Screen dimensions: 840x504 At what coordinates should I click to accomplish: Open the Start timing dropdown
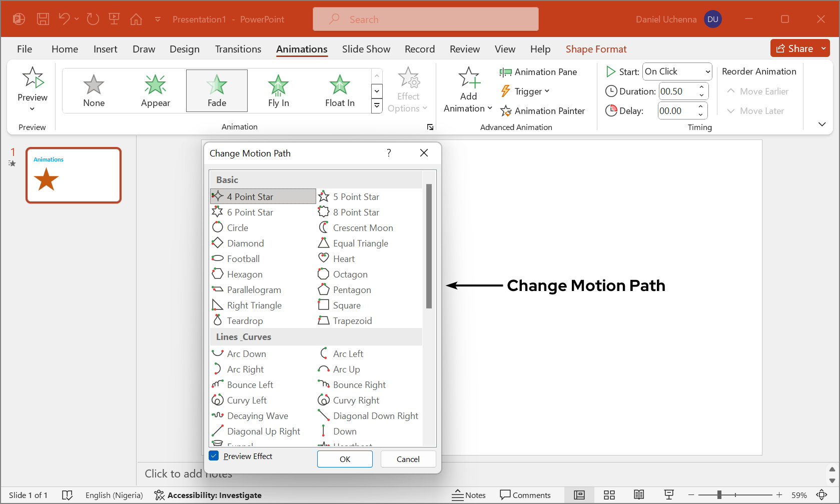707,72
